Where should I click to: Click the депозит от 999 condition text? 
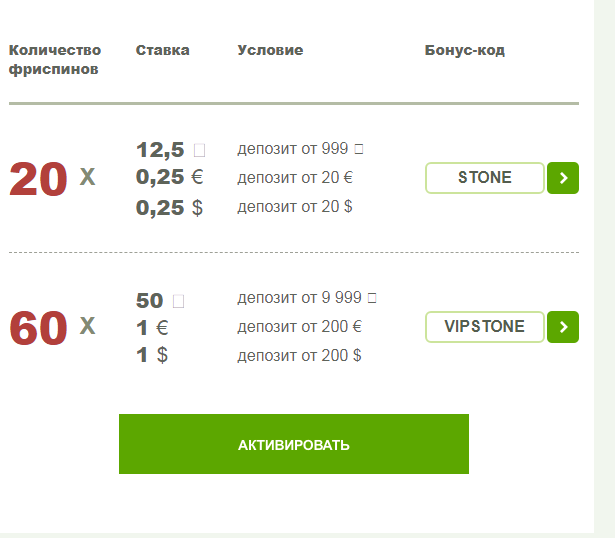tap(300, 149)
